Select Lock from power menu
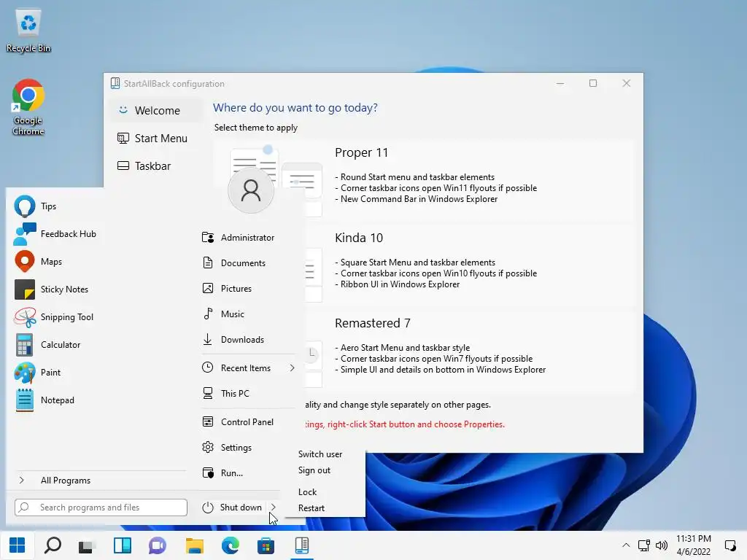This screenshot has width=747, height=560. click(x=308, y=492)
